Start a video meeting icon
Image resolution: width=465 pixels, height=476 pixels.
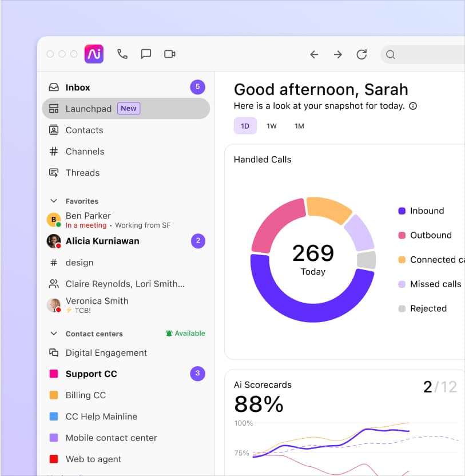(x=169, y=53)
